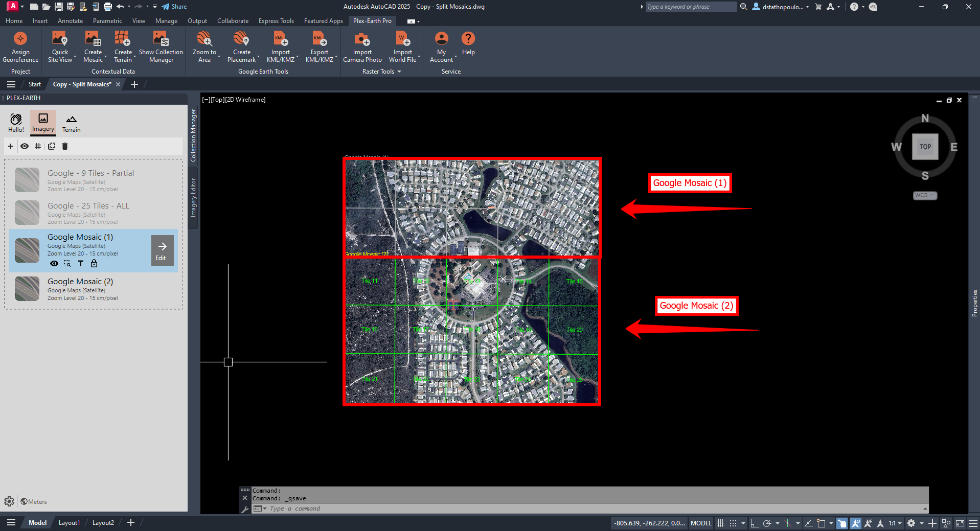This screenshot has width=980, height=531.
Task: Open the Import KML/KMZ tool
Action: pos(280,47)
